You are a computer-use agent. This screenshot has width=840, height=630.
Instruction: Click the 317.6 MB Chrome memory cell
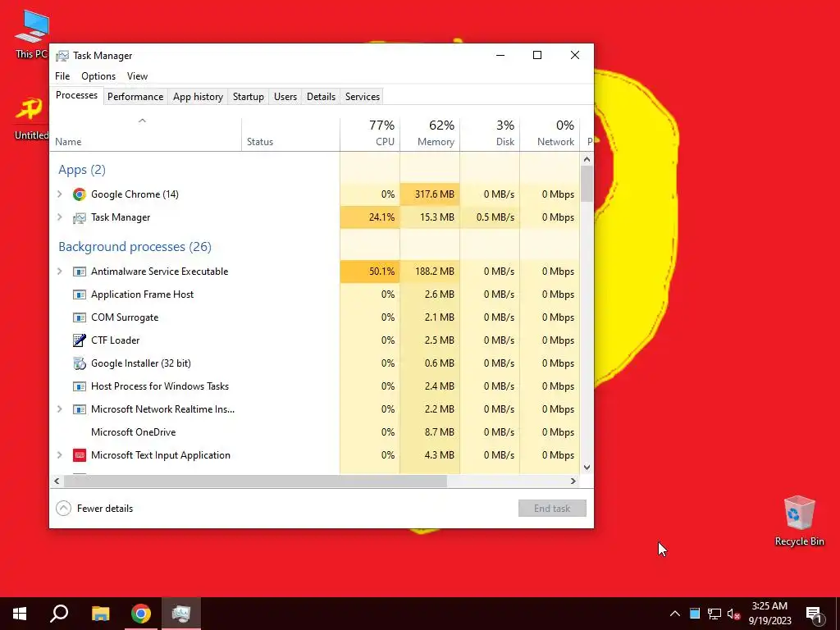tap(430, 194)
